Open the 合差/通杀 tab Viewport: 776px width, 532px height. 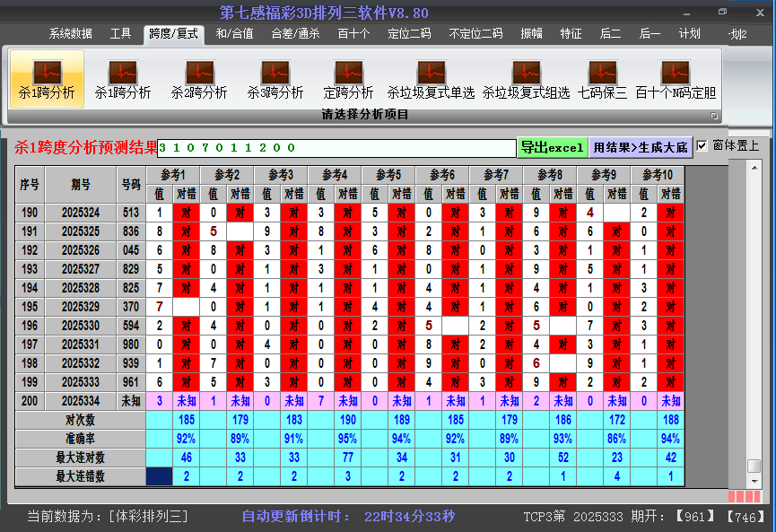point(295,34)
